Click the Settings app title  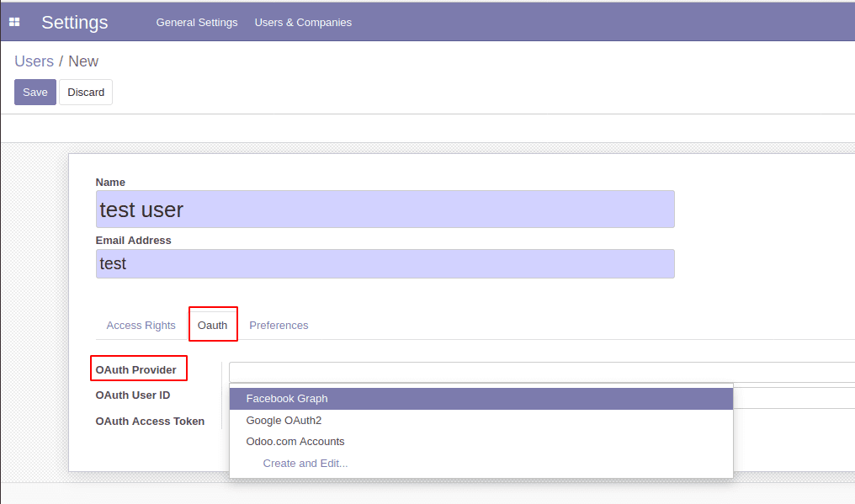[75, 23]
